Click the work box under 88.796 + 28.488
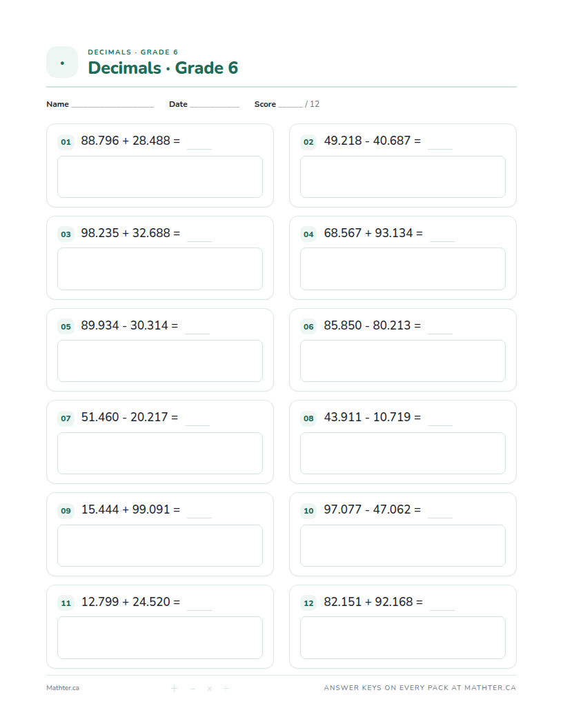The height and width of the screenshot is (728, 563). click(x=160, y=177)
